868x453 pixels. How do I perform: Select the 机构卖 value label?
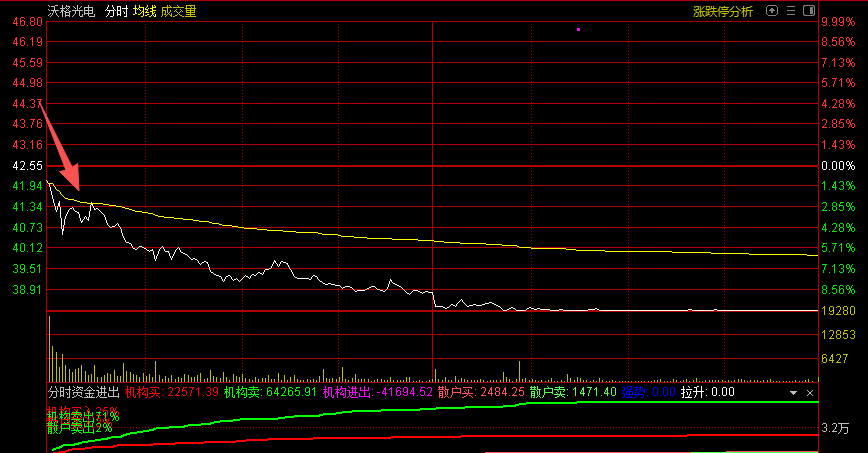click(242, 393)
